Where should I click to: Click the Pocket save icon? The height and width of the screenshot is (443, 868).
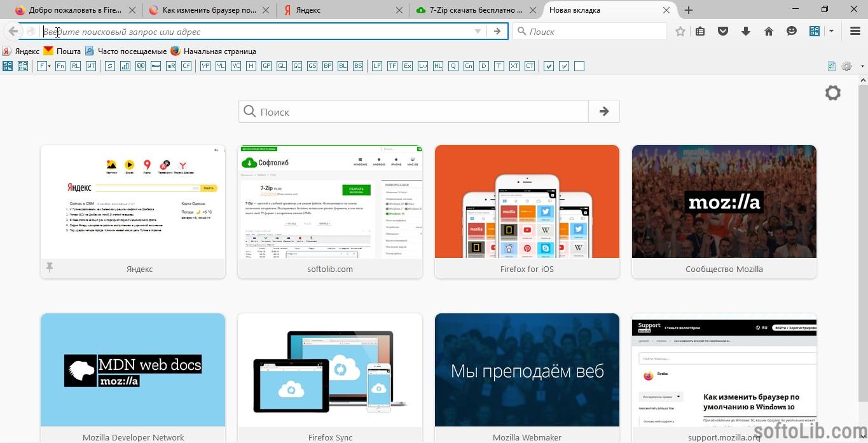click(x=723, y=31)
